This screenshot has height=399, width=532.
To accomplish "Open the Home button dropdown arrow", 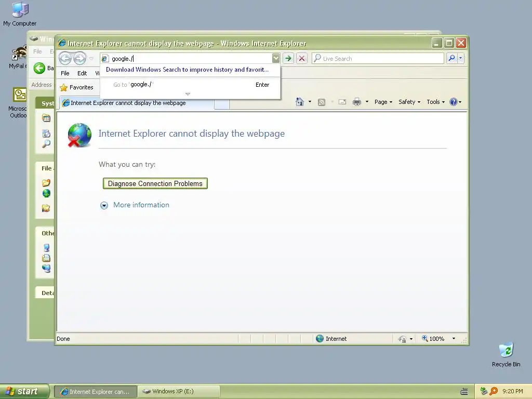I will coord(310,102).
